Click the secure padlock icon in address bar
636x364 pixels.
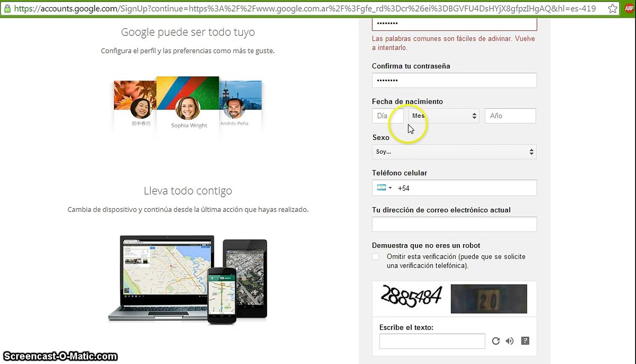[7, 9]
